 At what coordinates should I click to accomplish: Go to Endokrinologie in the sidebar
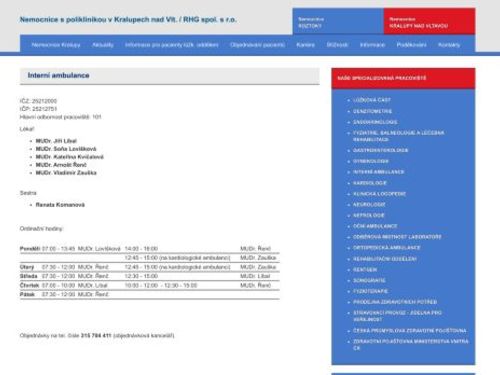click(375, 122)
